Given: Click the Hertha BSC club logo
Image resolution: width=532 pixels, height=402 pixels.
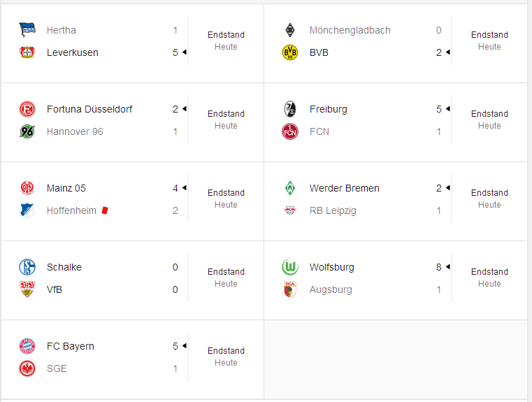Looking at the screenshot, I should [27, 30].
